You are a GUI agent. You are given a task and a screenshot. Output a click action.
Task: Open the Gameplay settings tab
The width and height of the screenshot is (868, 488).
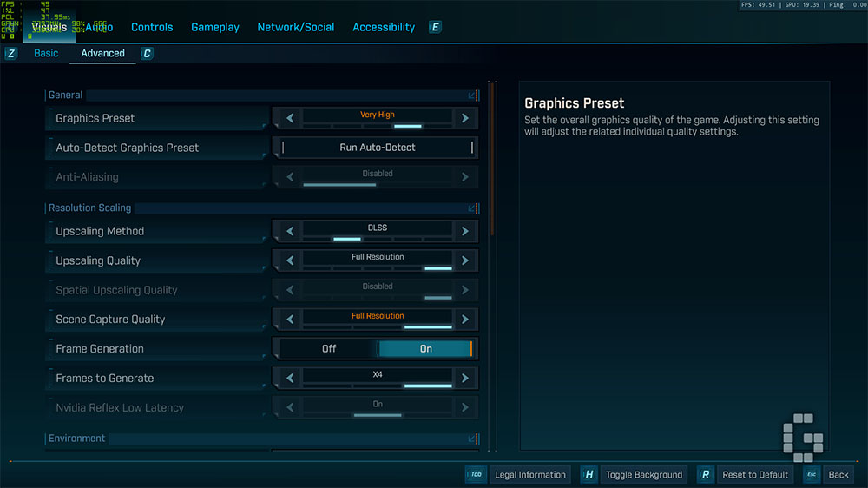point(214,27)
